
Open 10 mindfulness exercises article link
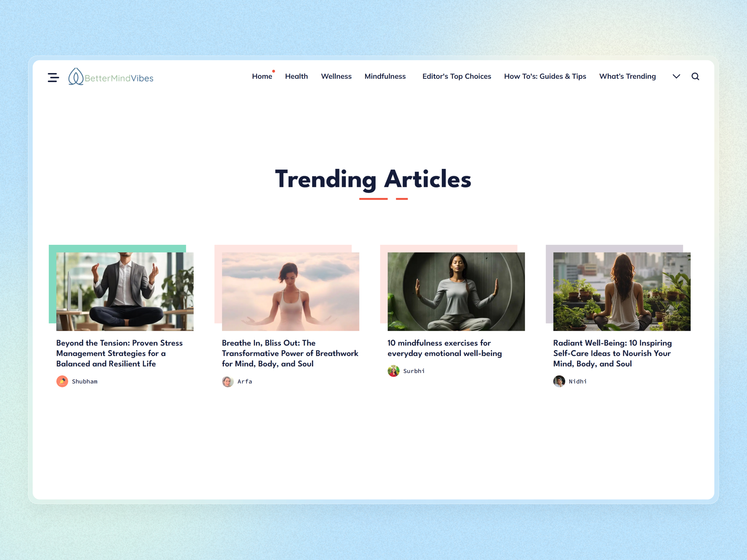click(x=444, y=348)
